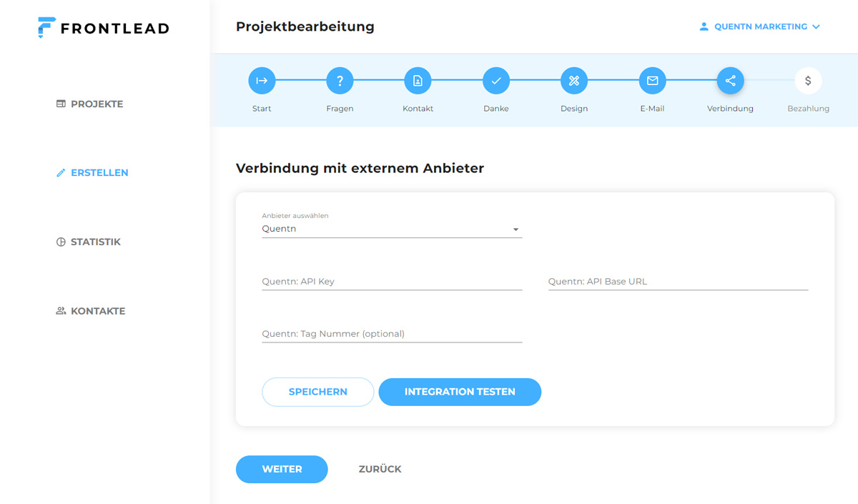Viewport: 858px width, 504px height.
Task: Click the Start step arrow icon
Action: tap(262, 81)
